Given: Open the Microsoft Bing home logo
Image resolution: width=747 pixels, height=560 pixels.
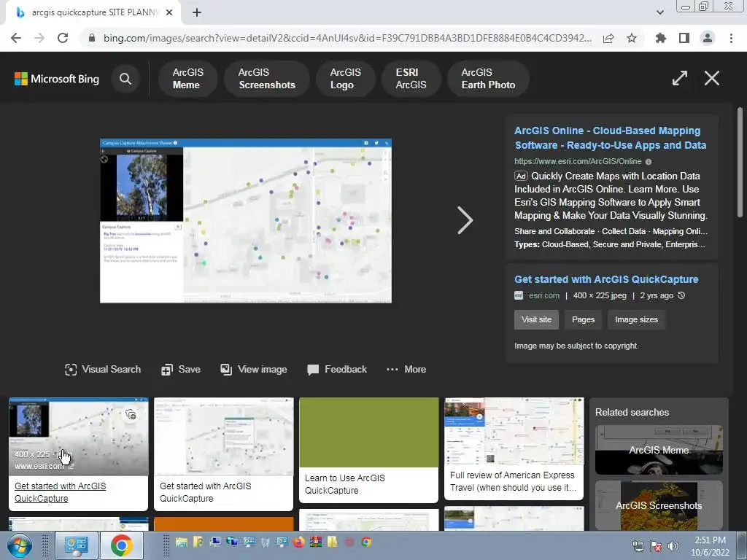Looking at the screenshot, I should [57, 79].
